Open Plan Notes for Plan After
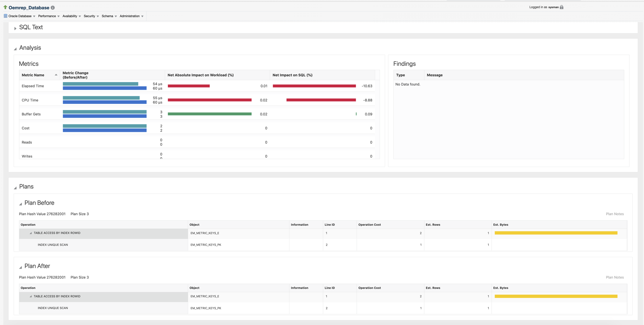 click(x=614, y=277)
